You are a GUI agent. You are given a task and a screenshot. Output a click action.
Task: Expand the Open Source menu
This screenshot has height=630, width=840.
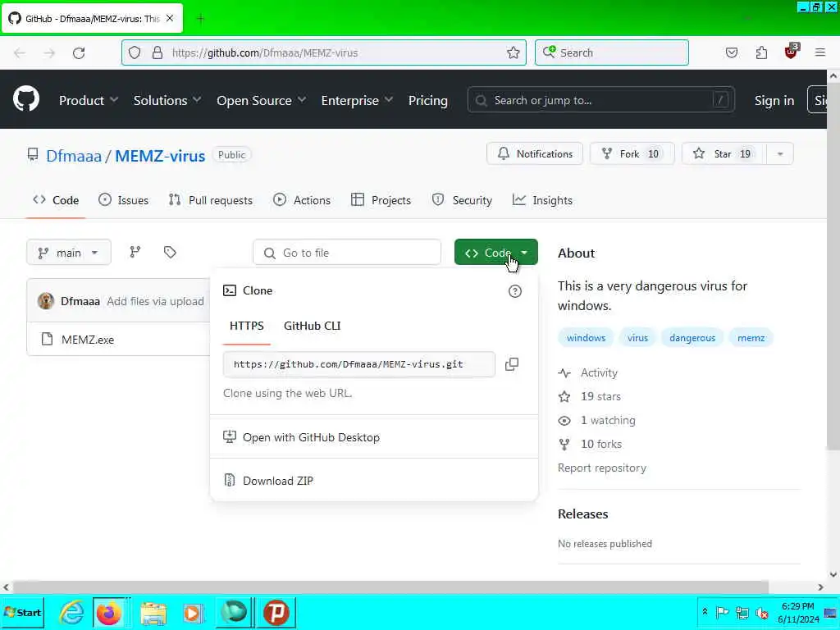[x=262, y=100]
